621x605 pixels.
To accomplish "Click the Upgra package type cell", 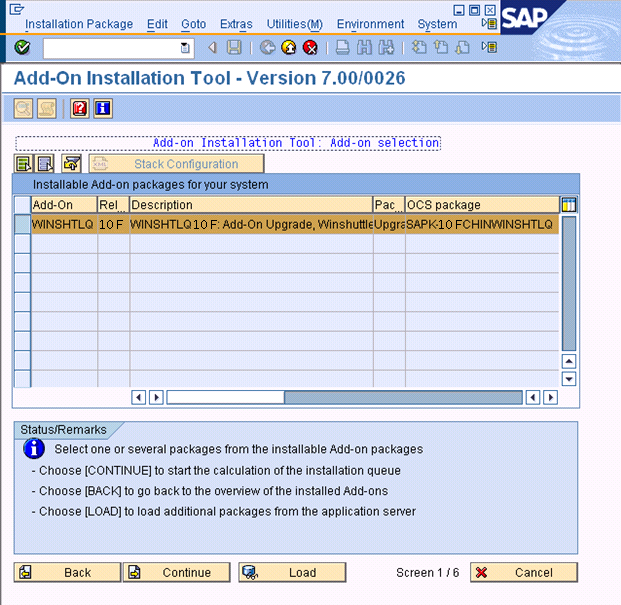I will (x=389, y=224).
